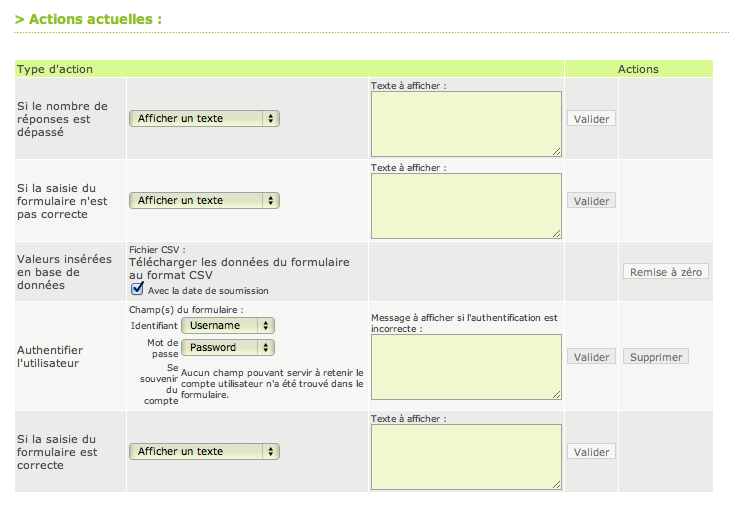Click Valider for 'saisie du formulaire est correcte'

click(591, 451)
